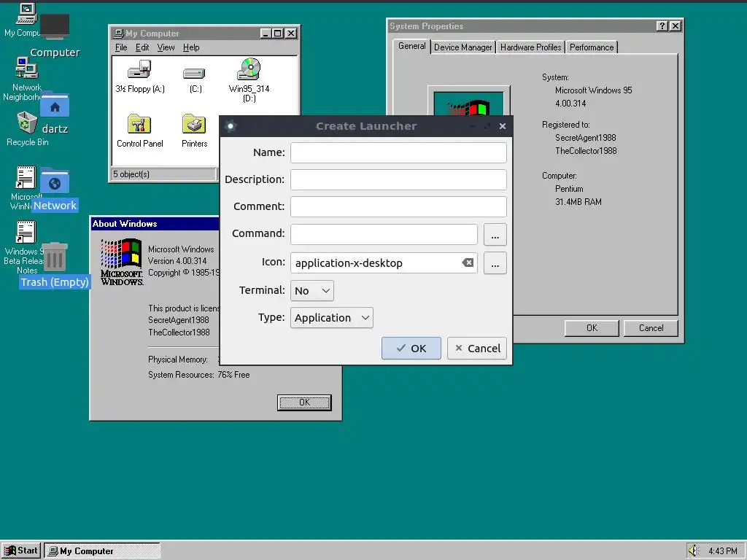The height and width of the screenshot is (560, 747).
Task: Click the Windows Beta Release Notes icon
Action: pyautogui.click(x=26, y=232)
